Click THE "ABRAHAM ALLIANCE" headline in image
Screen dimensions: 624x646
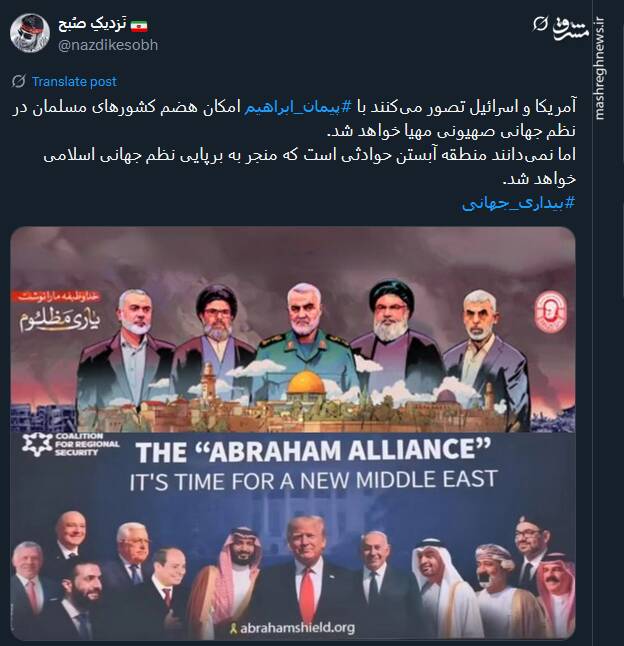[313, 451]
